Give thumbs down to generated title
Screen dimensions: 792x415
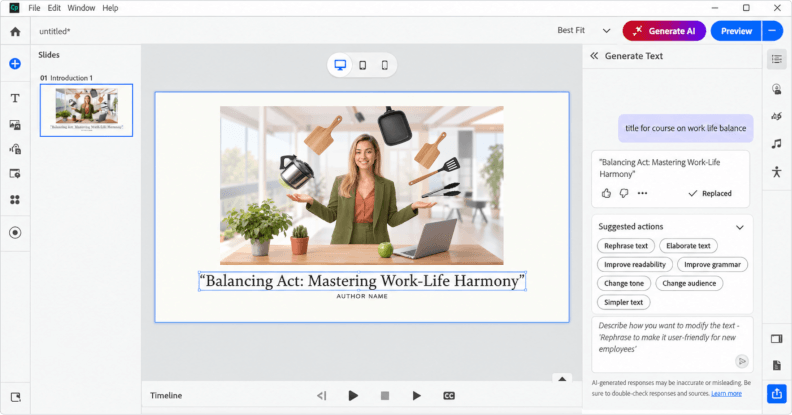pos(624,193)
